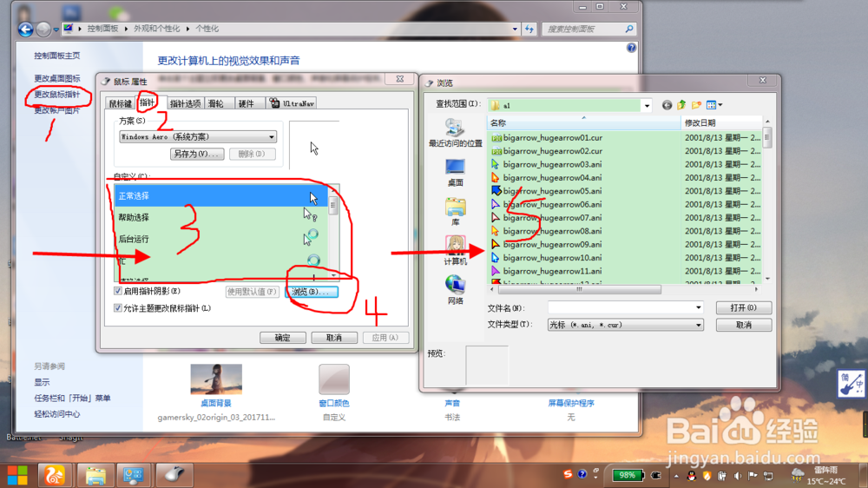Select 帮助选择 pointer entry
The image size is (868, 488).
(x=220, y=217)
